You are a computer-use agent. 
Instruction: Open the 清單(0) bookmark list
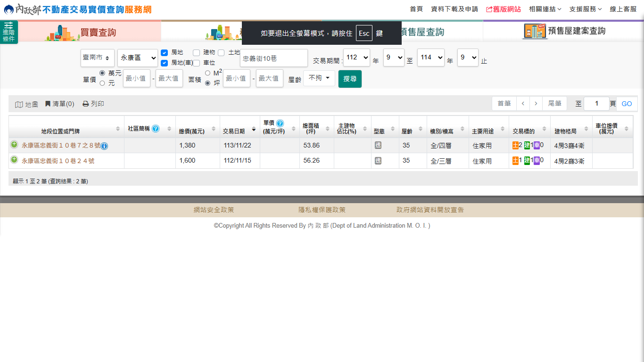click(59, 104)
